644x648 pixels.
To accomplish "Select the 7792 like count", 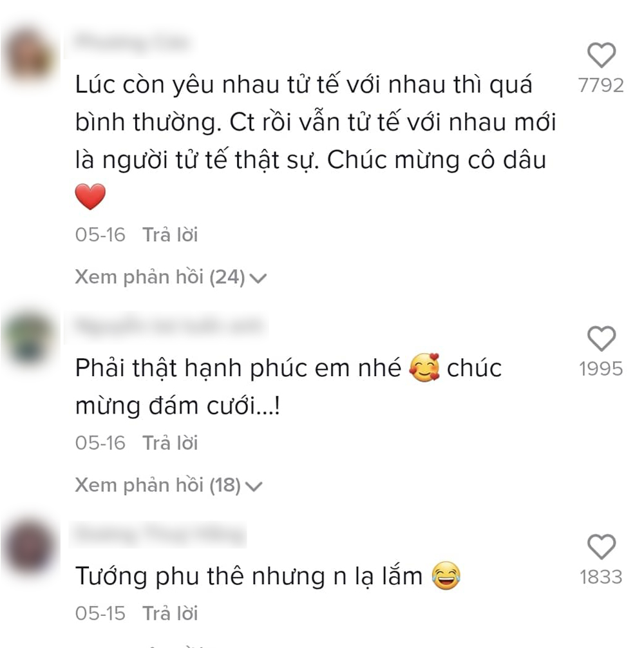I will tap(601, 86).
